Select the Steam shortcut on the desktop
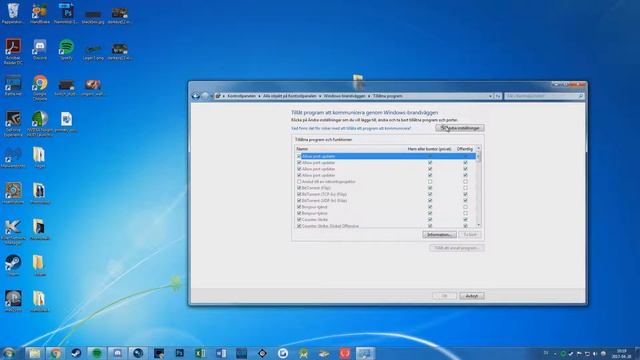The width and height of the screenshot is (640, 360). point(13,266)
